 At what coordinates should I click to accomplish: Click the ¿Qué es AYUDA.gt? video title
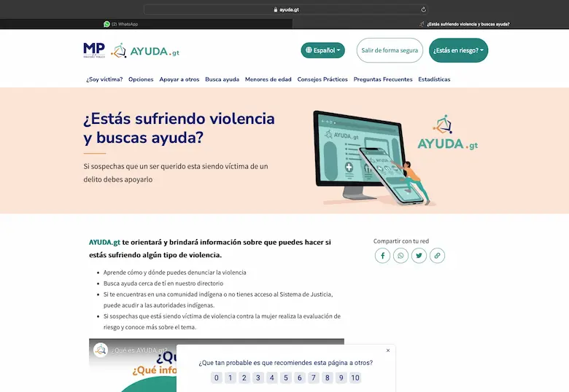140,350
